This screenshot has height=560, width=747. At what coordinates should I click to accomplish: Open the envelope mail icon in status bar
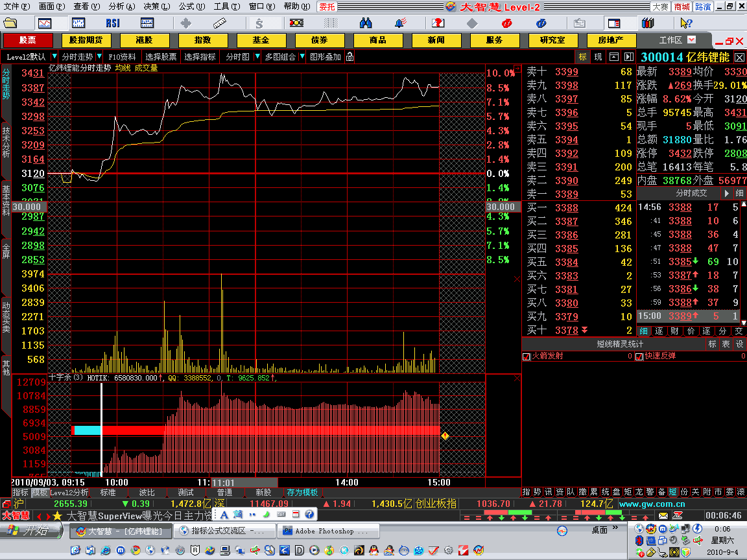pyautogui.click(x=663, y=516)
